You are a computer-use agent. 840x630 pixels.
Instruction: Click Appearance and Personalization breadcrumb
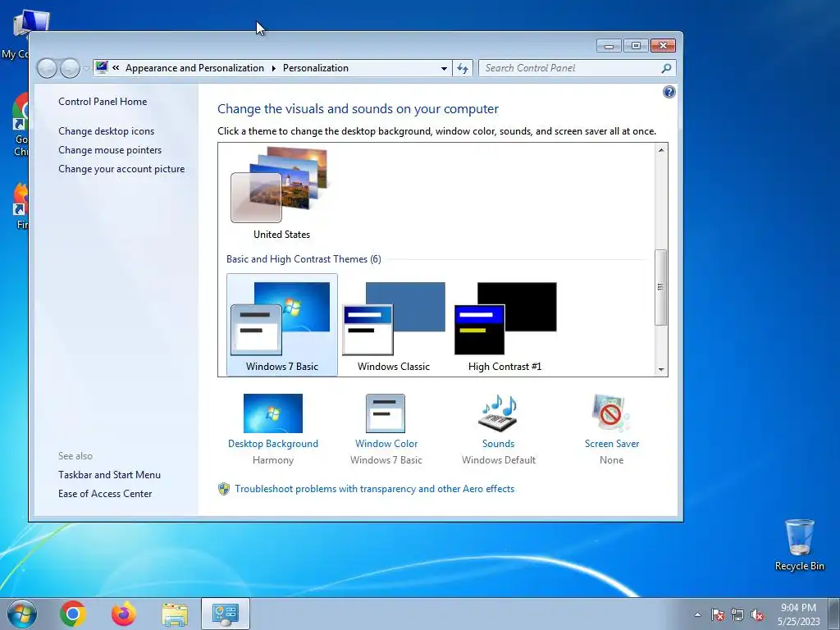point(194,68)
